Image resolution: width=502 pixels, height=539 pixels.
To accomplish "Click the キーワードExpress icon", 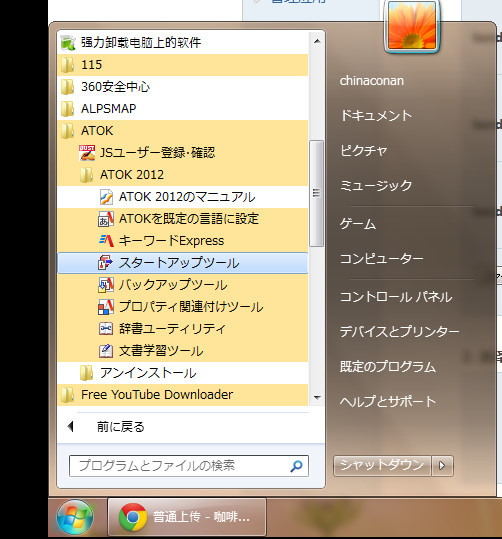I will tap(106, 241).
